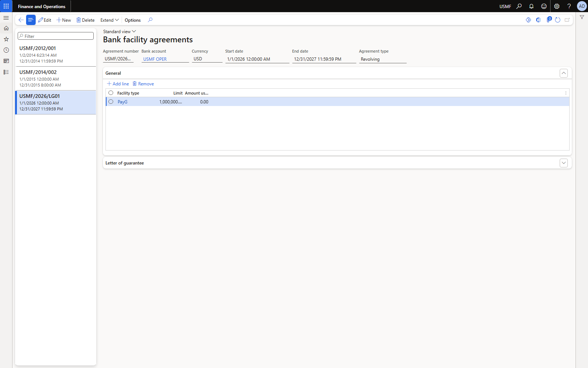This screenshot has height=368, width=588.
Task: Open the notifications bell
Action: 531,6
